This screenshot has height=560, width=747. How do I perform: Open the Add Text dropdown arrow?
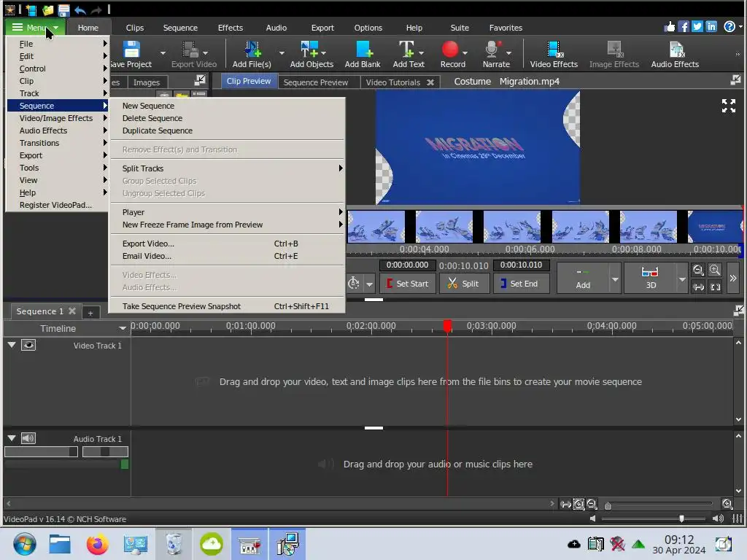click(421, 52)
